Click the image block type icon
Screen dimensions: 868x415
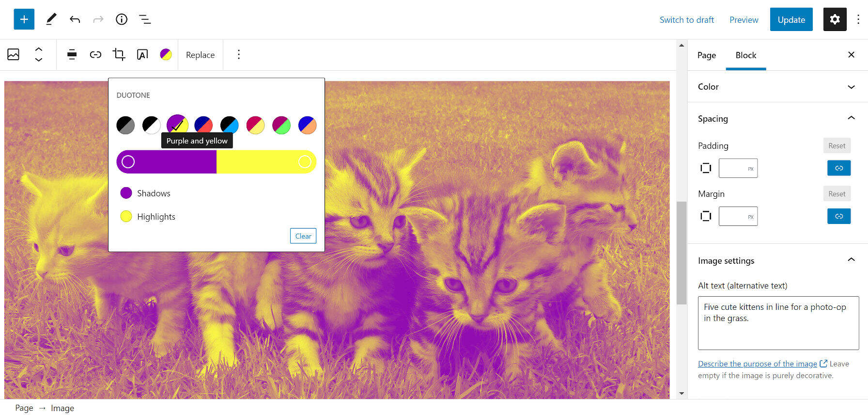click(14, 54)
